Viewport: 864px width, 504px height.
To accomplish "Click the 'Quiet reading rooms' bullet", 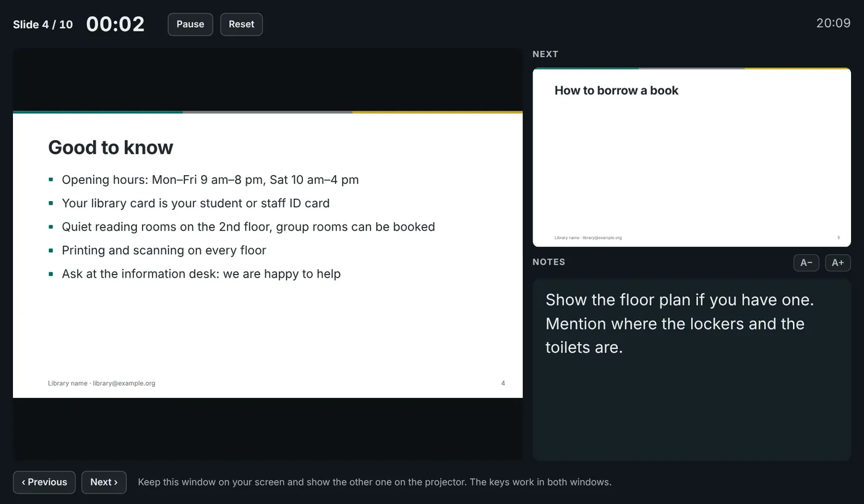I will click(x=248, y=227).
